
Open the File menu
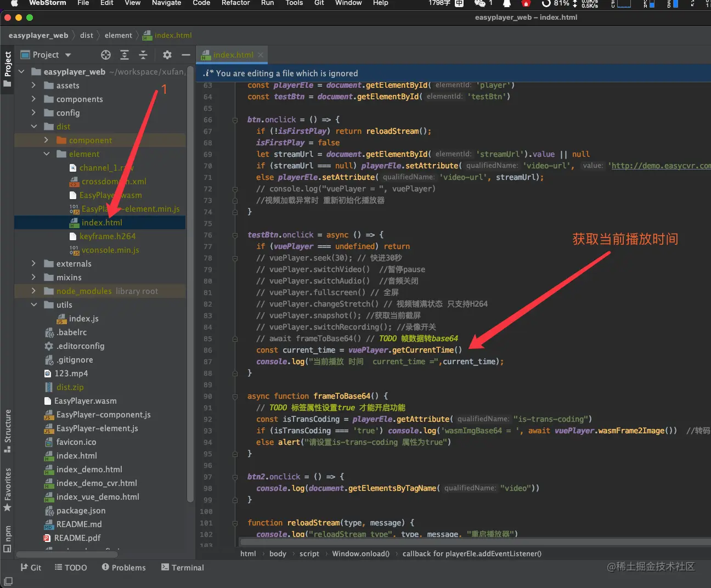(83, 3)
